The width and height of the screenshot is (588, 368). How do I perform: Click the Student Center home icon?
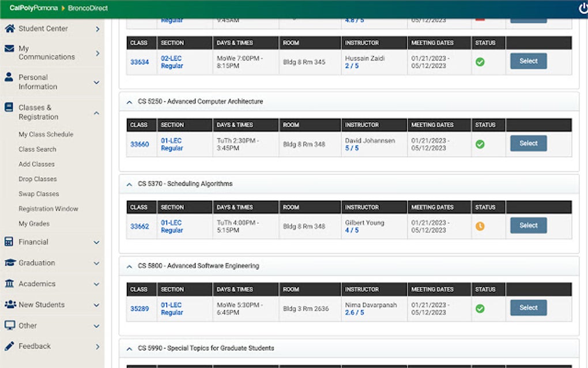coord(10,28)
